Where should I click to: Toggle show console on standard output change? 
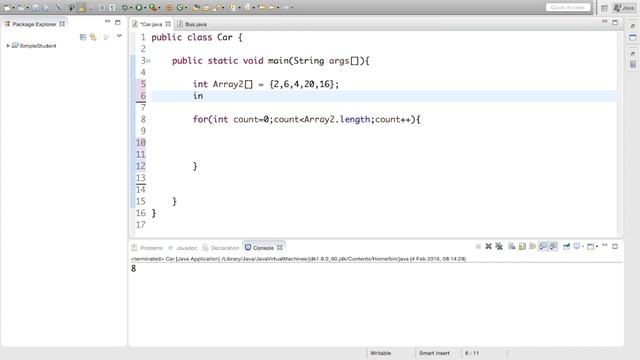pos(543,247)
